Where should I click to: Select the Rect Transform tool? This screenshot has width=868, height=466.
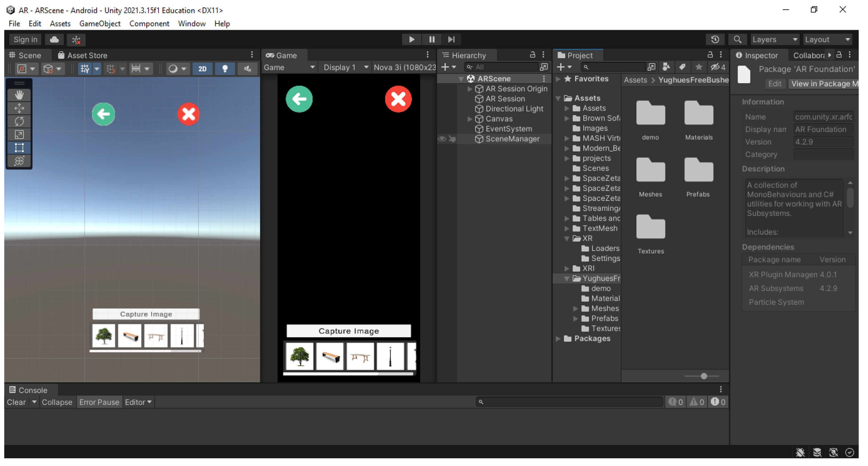pyautogui.click(x=19, y=148)
